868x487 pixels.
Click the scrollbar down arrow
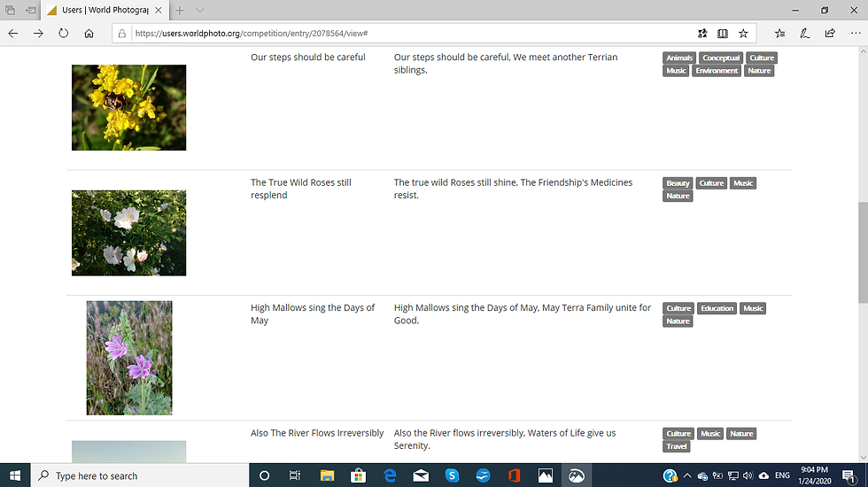[x=863, y=458]
